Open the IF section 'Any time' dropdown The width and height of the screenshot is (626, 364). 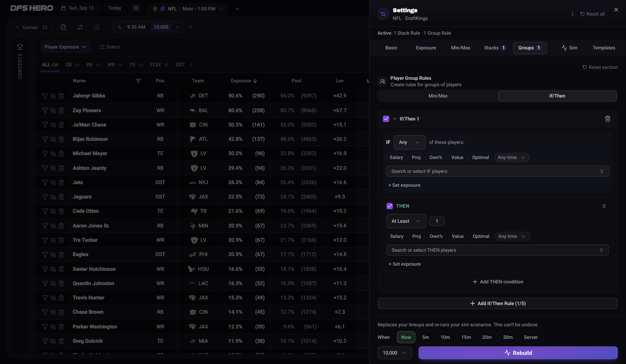512,158
